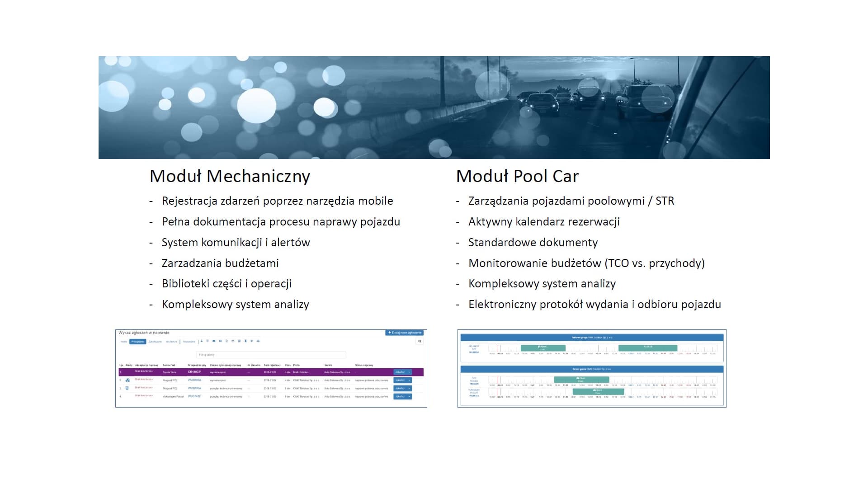
Task: Open registration link WU5748F
Action: [194, 396]
